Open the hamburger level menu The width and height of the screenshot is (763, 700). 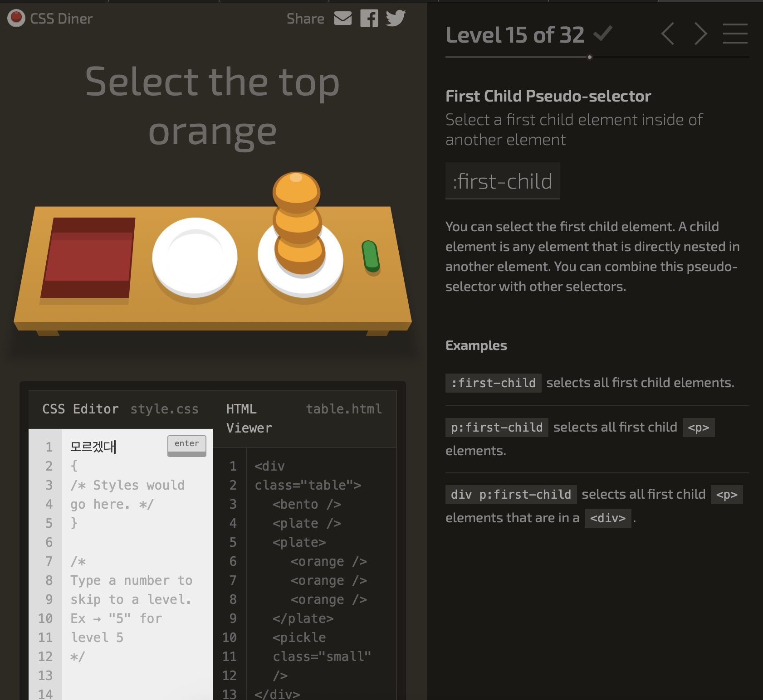click(x=735, y=34)
